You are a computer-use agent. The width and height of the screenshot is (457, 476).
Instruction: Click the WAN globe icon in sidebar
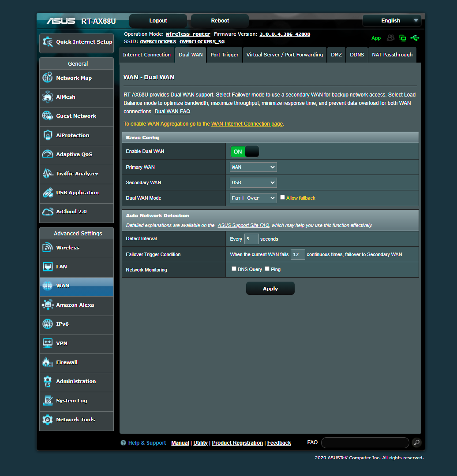[48, 285]
